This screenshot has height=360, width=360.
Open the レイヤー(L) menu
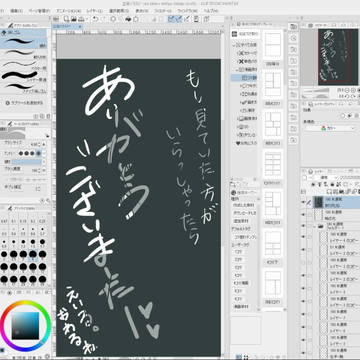(95, 11)
